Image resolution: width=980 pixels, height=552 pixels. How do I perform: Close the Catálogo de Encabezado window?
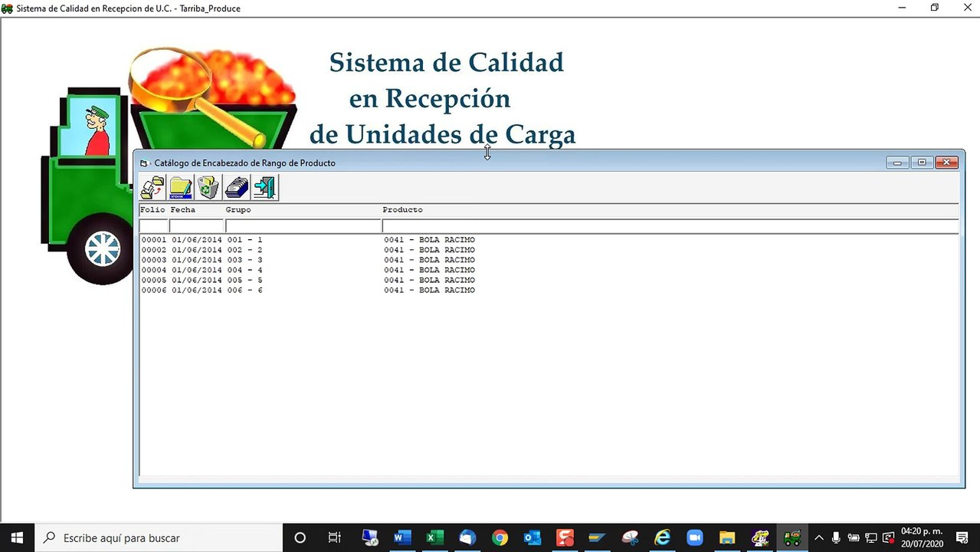947,163
